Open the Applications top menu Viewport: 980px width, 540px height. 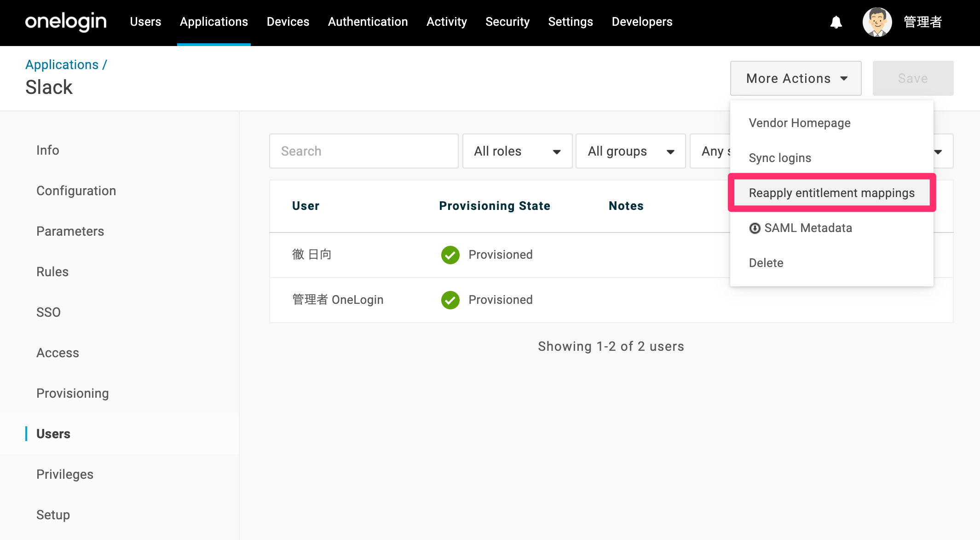coord(214,22)
